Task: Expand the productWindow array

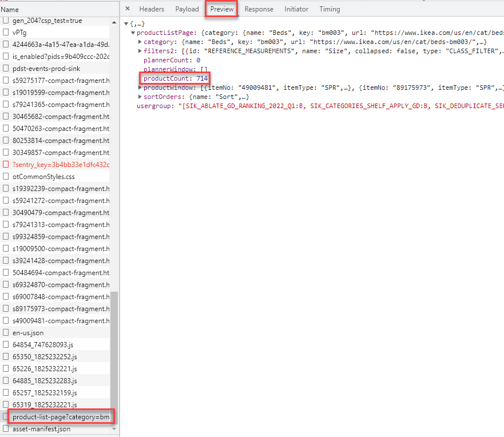Action: (x=140, y=88)
